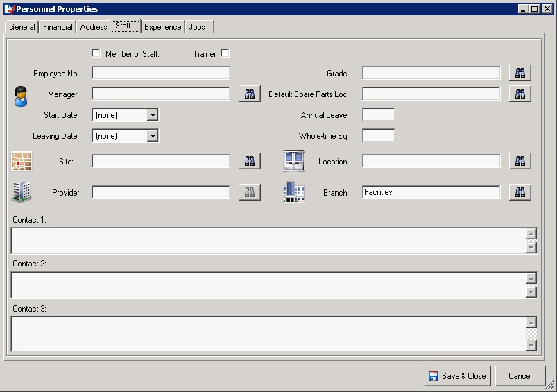
Task: Focus the Employee No input field
Action: click(160, 73)
